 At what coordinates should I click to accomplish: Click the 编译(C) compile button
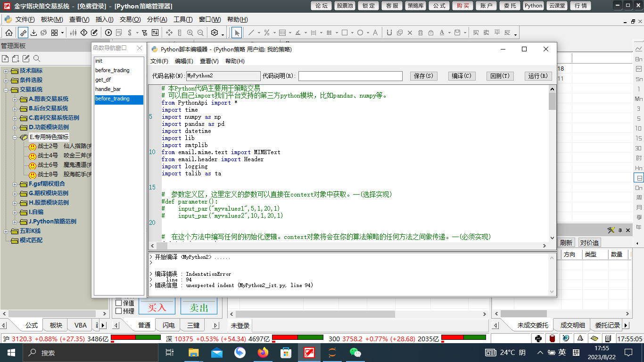[461, 76]
